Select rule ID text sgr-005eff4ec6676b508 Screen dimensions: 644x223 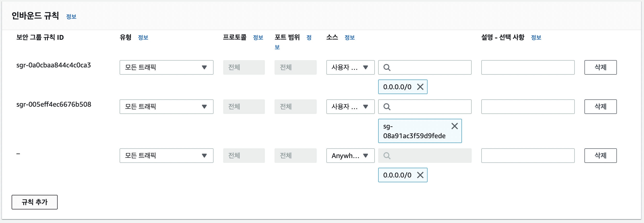coord(54,104)
